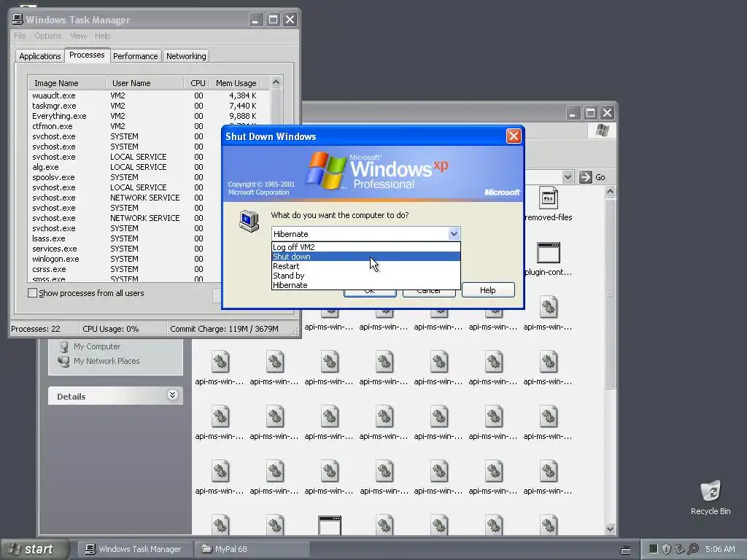Toggle Show processes from all users
Screen dimensions: 747x560
[32, 293]
